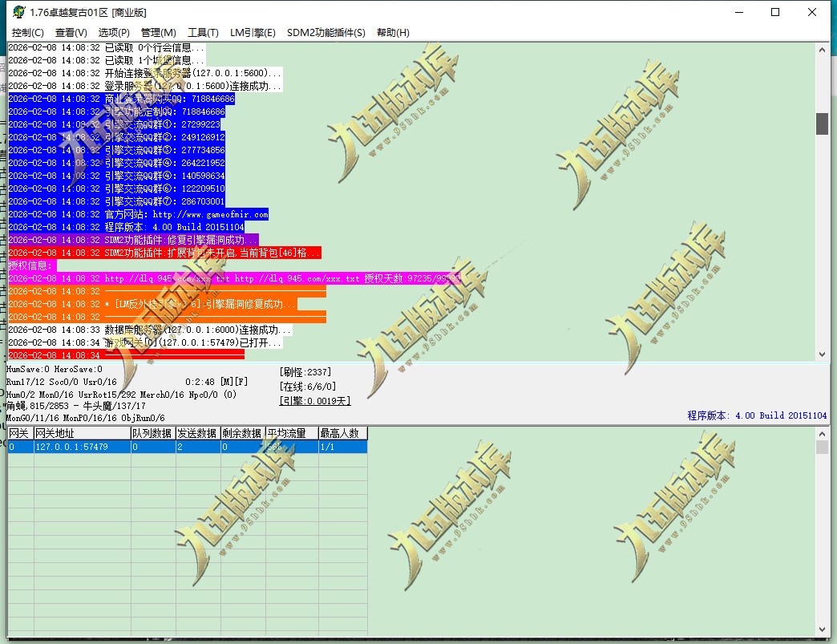Viewport: 837px width, 644px height.
Task: Click the gateway list scroll-up arrow
Action: 822,434
